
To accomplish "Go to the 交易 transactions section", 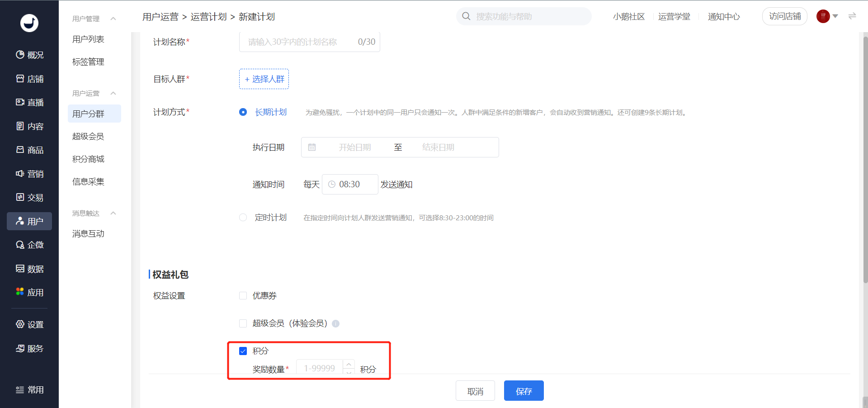I will [x=29, y=198].
